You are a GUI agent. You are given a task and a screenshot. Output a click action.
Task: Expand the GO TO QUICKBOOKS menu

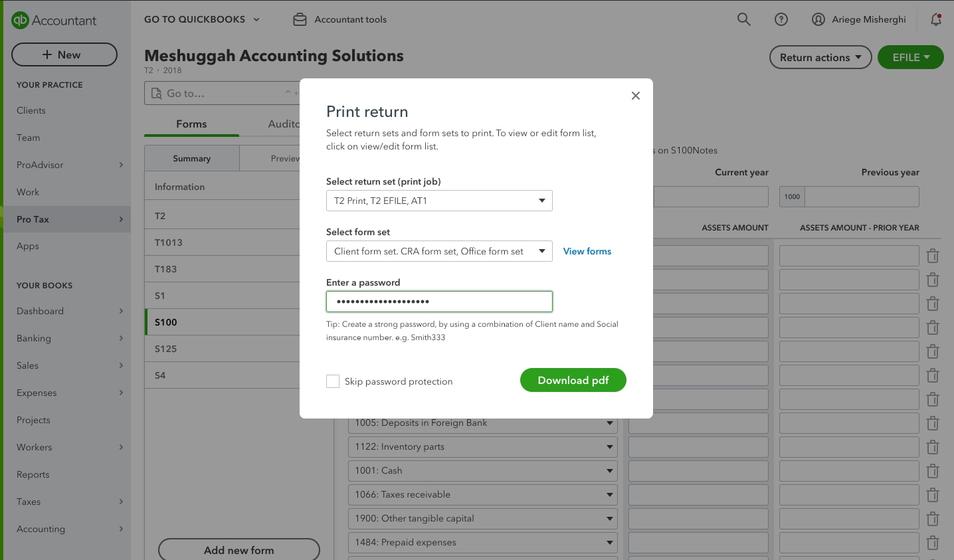click(x=202, y=19)
